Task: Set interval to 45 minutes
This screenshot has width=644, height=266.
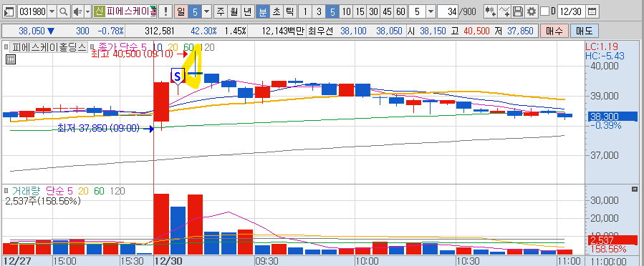Action: click(387, 11)
